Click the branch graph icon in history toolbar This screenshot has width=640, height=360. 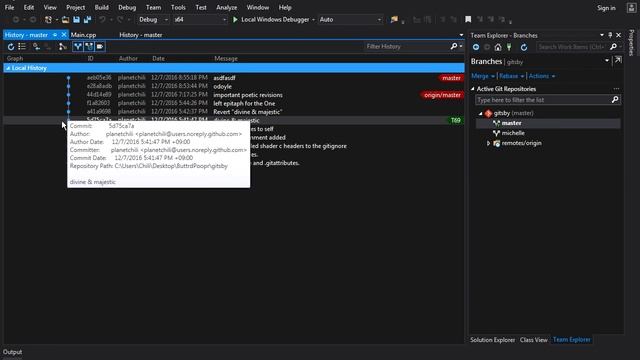point(62,47)
